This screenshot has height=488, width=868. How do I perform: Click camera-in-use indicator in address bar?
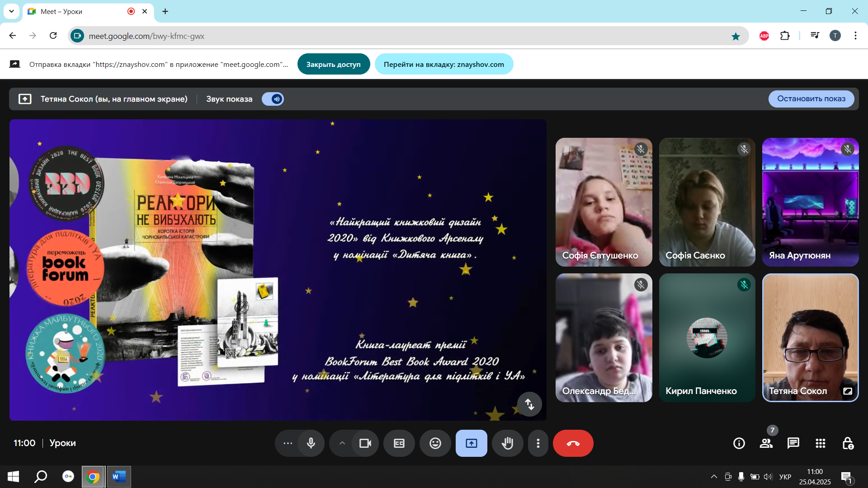78,36
